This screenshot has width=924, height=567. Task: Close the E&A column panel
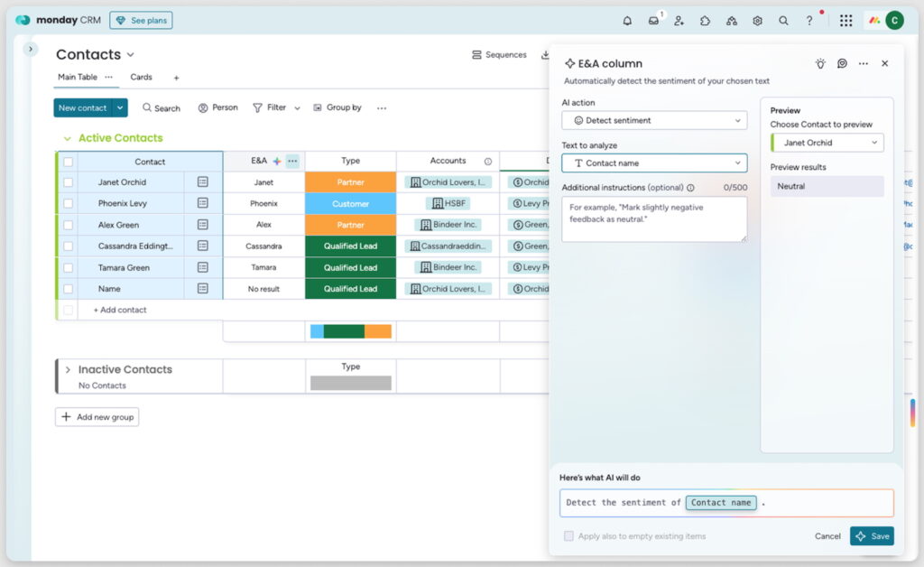tap(884, 64)
